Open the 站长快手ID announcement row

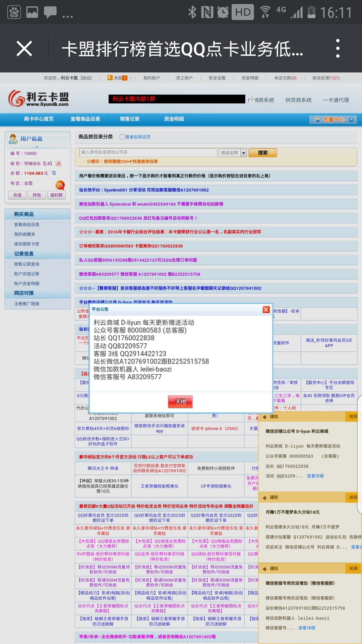[216, 190]
